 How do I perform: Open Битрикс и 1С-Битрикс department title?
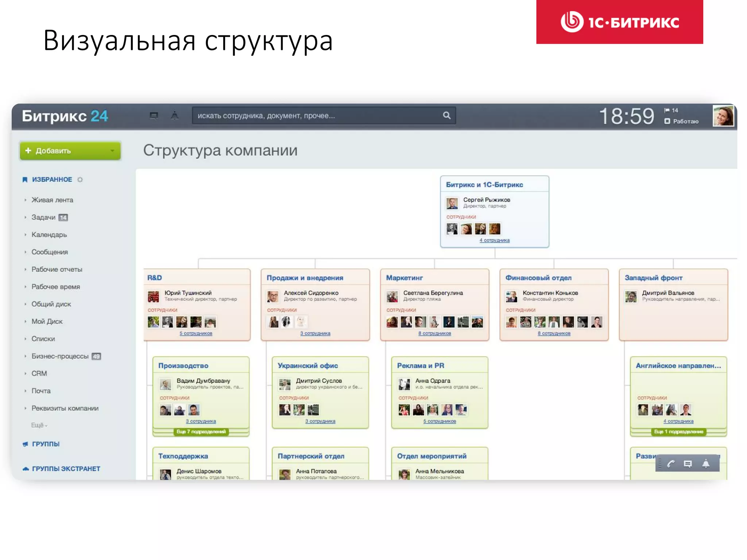[x=484, y=185]
